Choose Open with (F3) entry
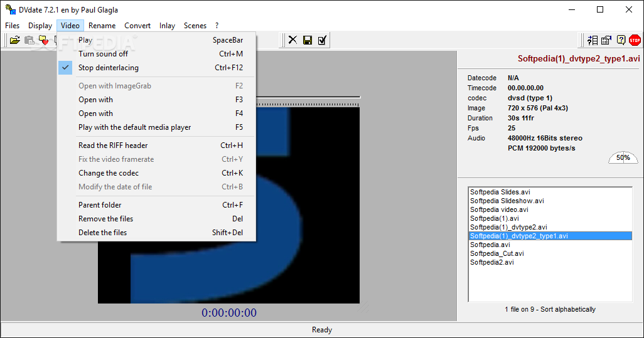The width and height of the screenshot is (644, 338). 156,100
